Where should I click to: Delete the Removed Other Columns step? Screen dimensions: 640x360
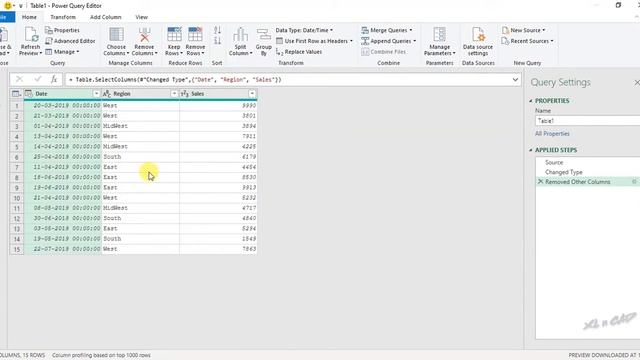[x=540, y=182]
